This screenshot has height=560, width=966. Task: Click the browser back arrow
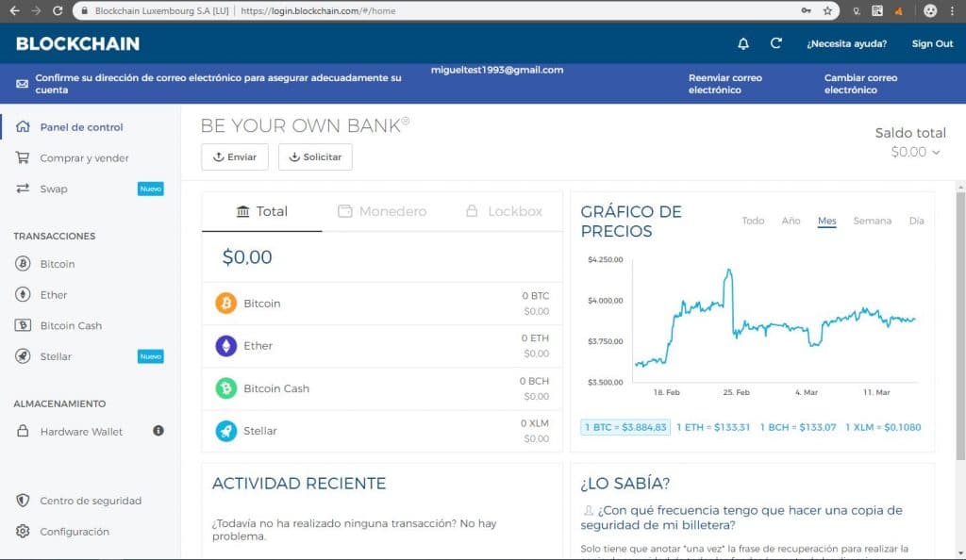(14, 10)
